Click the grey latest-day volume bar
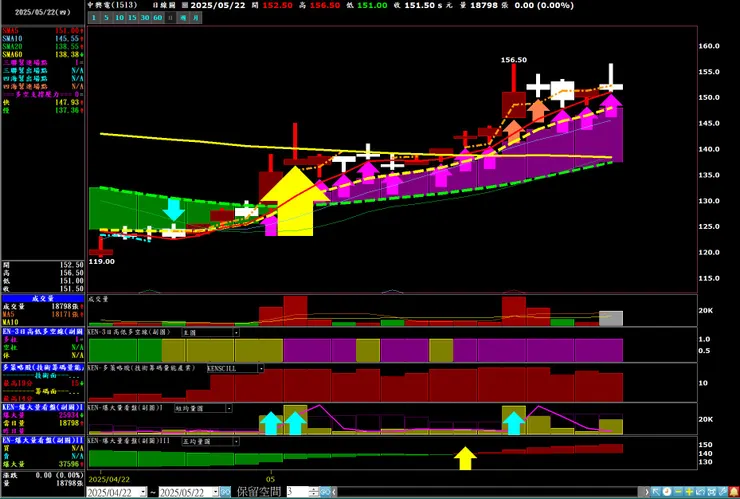Viewport: 740px width, 499px height. (611, 318)
